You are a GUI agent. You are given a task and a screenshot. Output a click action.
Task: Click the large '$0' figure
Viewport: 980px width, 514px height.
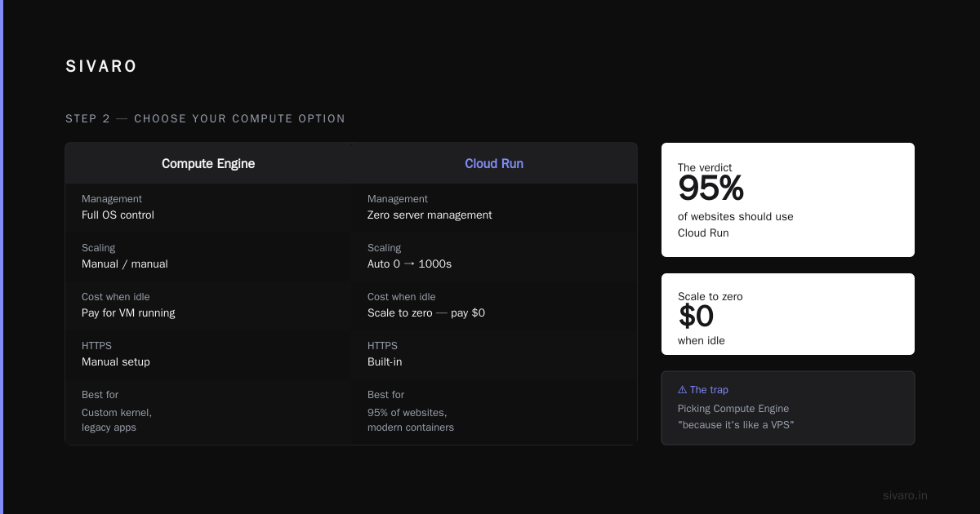696,317
